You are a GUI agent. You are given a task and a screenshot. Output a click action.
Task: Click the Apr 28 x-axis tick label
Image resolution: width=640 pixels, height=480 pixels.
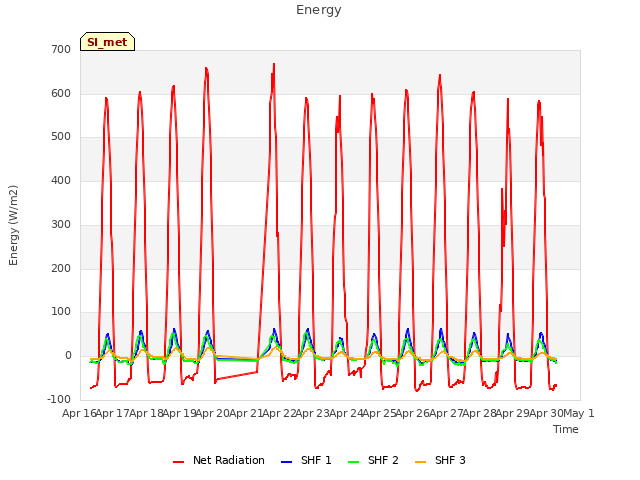(x=480, y=413)
